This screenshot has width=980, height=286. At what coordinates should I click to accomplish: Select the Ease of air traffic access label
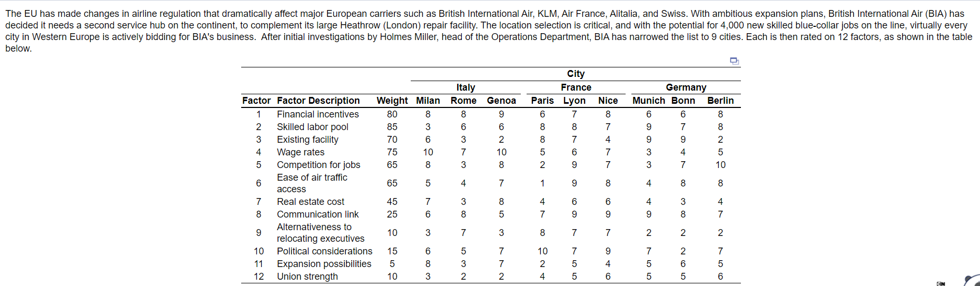(x=312, y=183)
